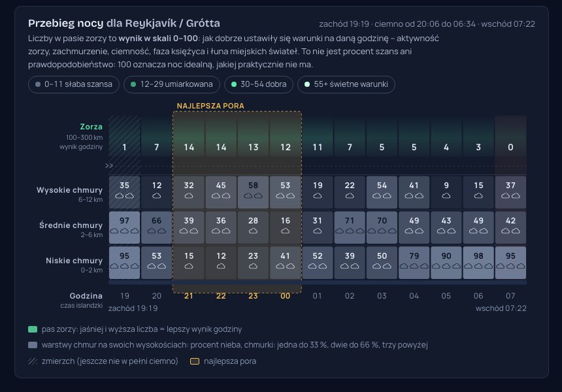Select the 30–54 dobra legend pill

point(259,84)
